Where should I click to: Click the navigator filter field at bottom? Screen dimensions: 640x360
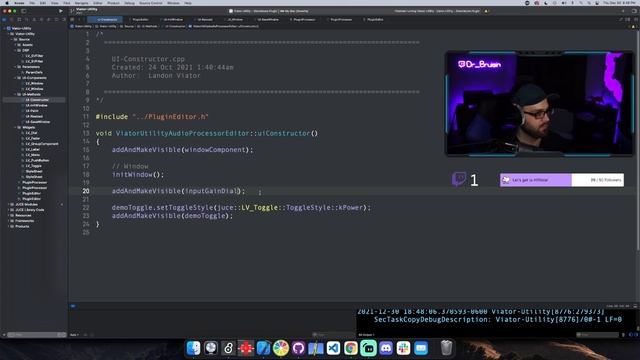(36, 335)
